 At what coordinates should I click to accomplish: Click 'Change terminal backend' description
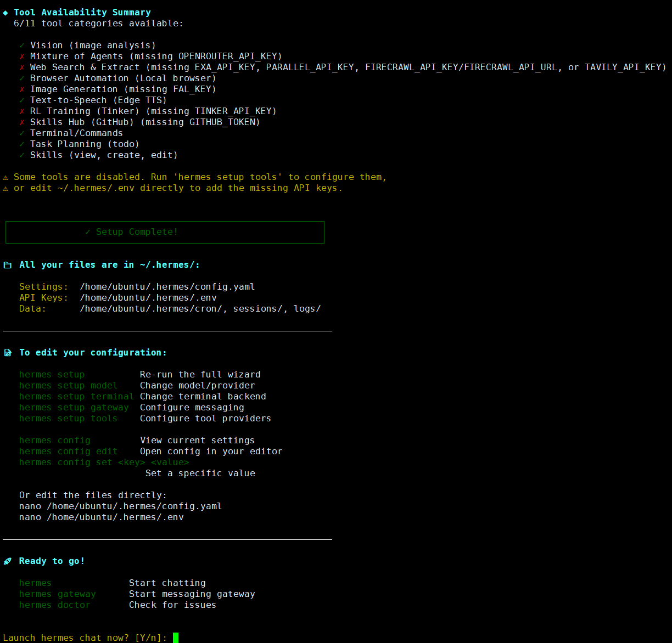click(203, 397)
